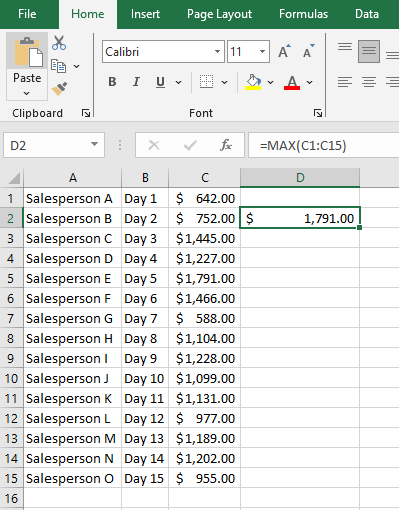Cancel formula entry with the X

click(154, 145)
